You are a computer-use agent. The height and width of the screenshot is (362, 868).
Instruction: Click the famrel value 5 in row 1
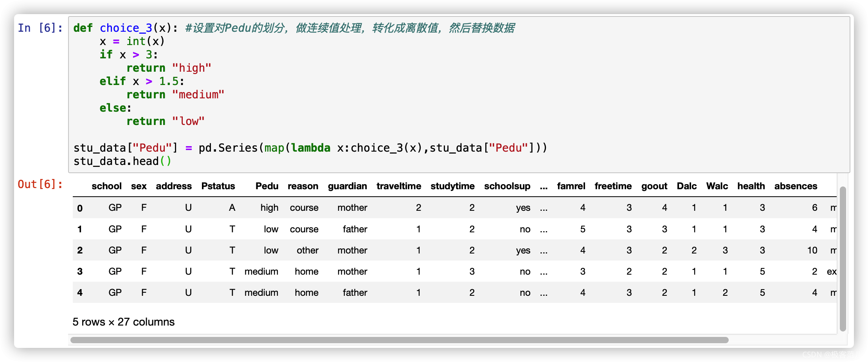[583, 229]
